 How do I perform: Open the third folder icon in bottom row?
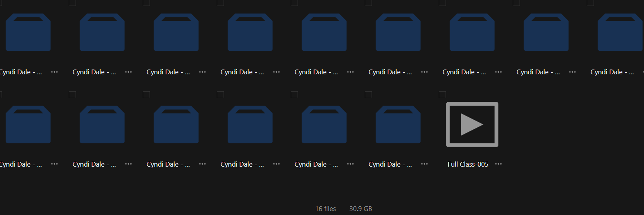[176, 124]
